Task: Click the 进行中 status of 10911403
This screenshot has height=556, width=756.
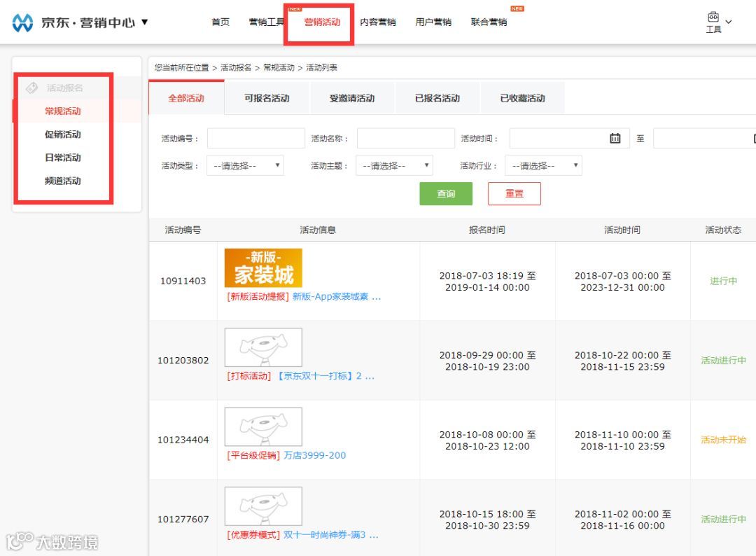Action: pyautogui.click(x=723, y=281)
